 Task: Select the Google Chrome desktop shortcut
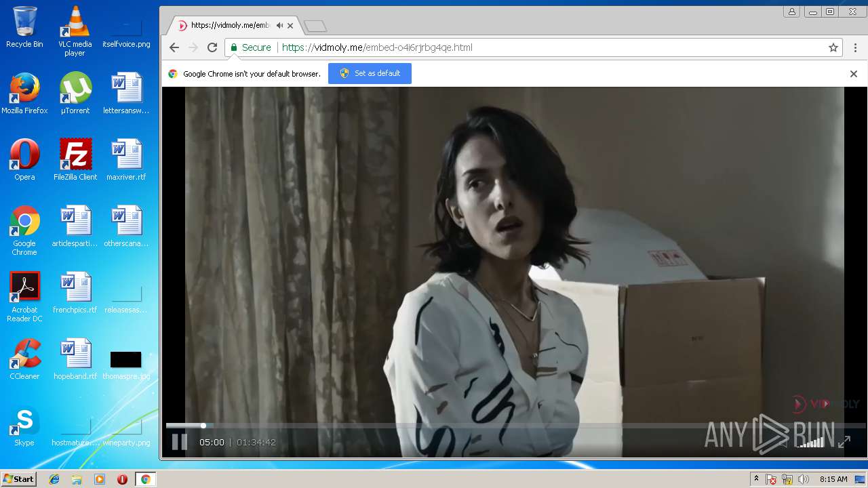pyautogui.click(x=24, y=230)
